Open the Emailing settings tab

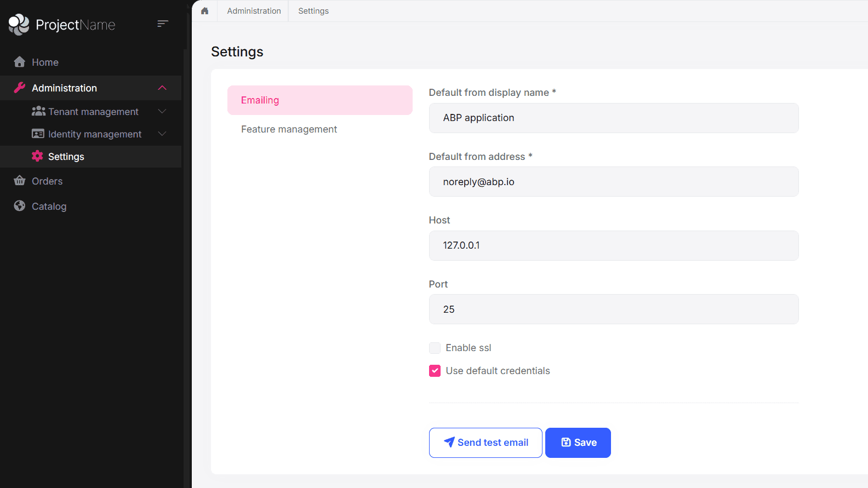(x=320, y=100)
